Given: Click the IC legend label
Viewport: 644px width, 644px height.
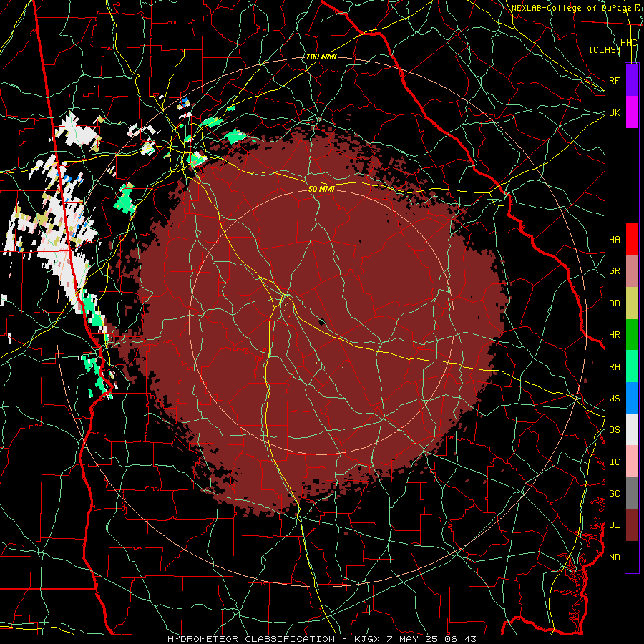Looking at the screenshot, I should coord(614,462).
